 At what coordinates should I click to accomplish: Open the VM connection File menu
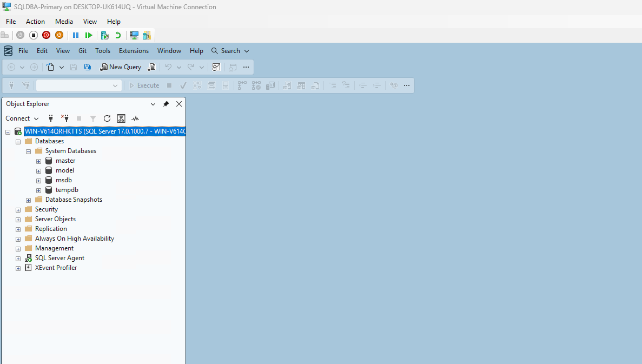point(11,22)
